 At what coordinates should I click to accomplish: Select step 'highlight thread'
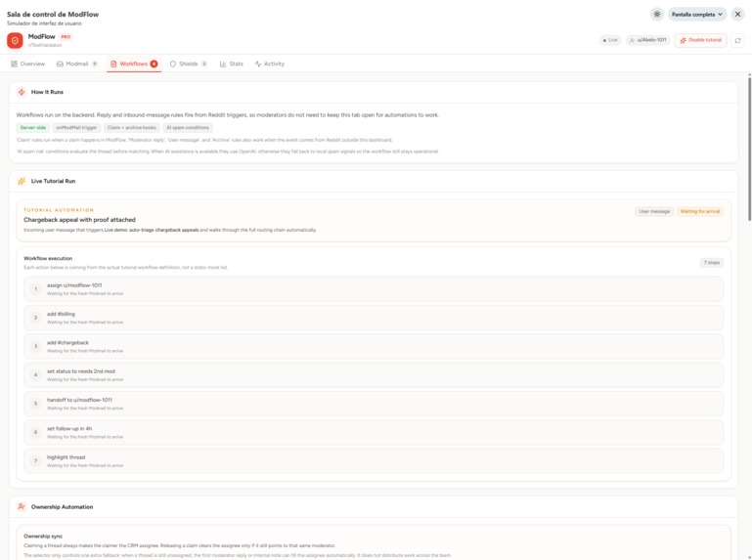(374, 460)
